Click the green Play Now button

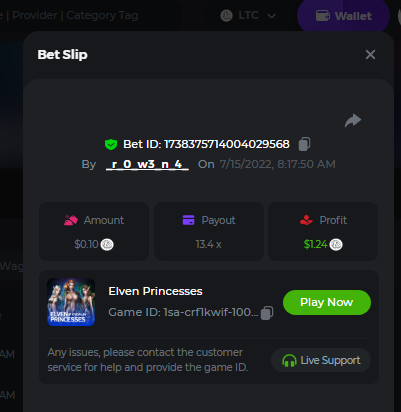tap(327, 302)
